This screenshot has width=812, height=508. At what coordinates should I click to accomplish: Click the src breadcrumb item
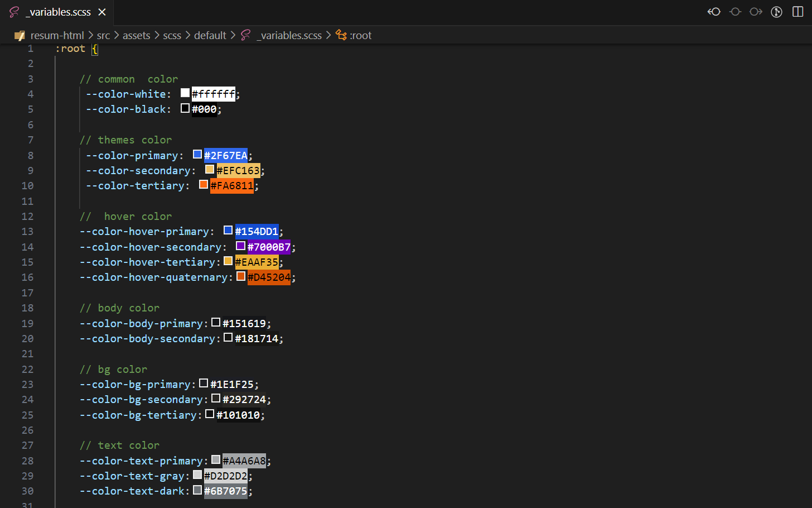coord(103,35)
